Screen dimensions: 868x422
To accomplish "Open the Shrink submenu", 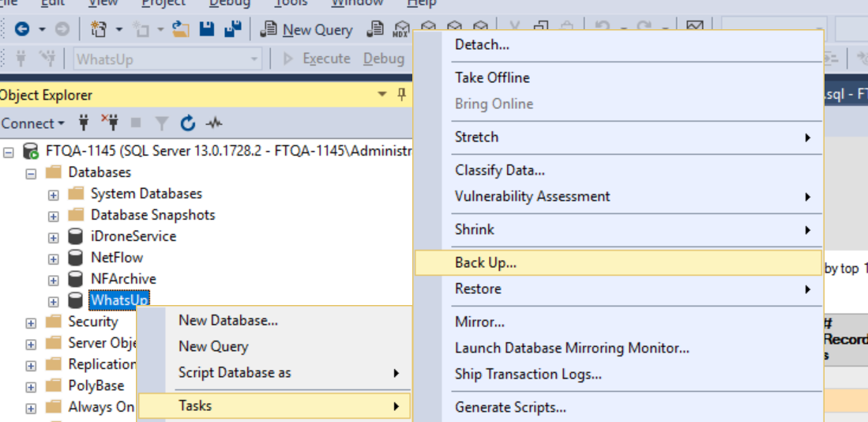I will 618,229.
